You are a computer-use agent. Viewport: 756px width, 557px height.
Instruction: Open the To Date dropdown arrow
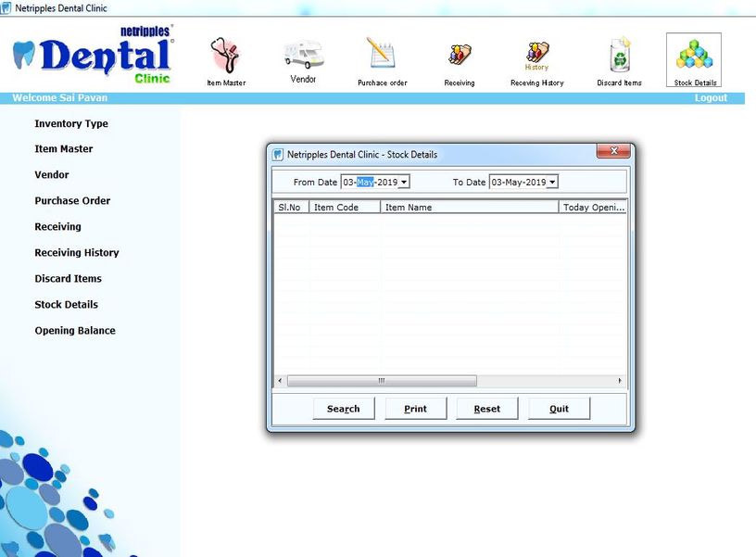click(x=552, y=183)
